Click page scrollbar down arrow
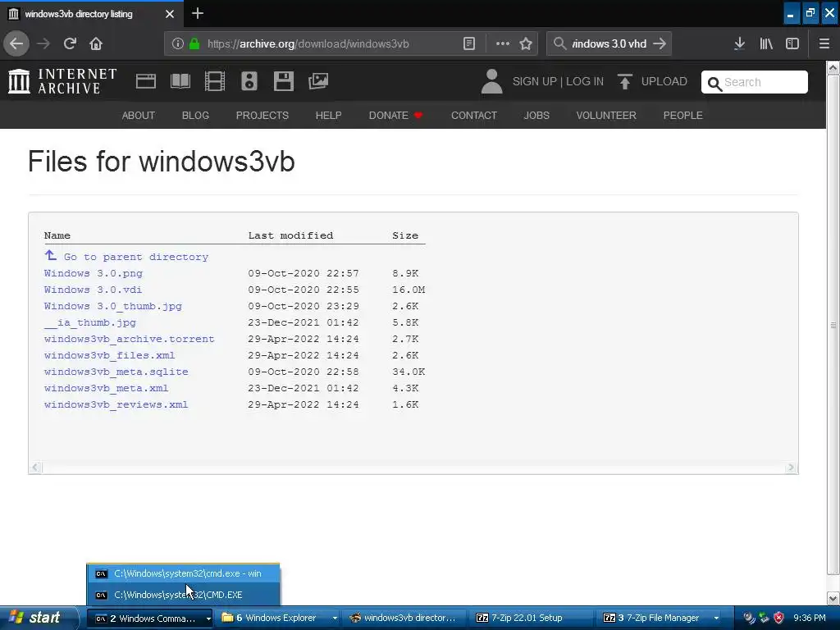Image resolution: width=840 pixels, height=630 pixels. (x=833, y=598)
